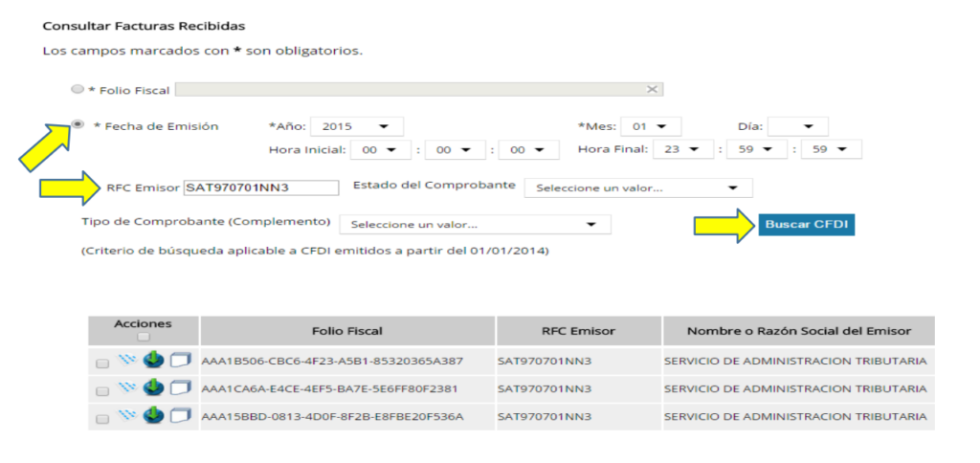Click SERVICIO DE ADMINISTRACION TRIBUTARIA in AAA1B506 row

pos(795,361)
